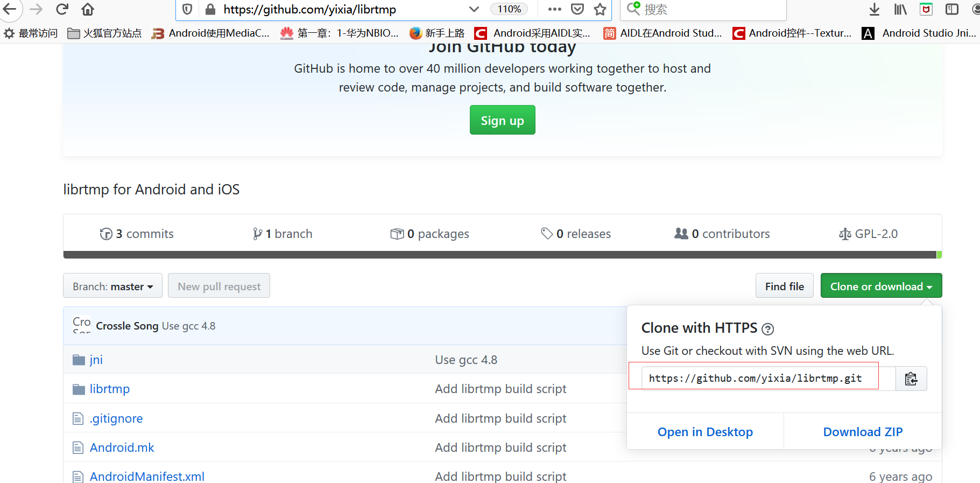Open the 'Use gcc 4.8' latest commit message
Image resolution: width=980 pixels, height=483 pixels.
click(x=188, y=326)
